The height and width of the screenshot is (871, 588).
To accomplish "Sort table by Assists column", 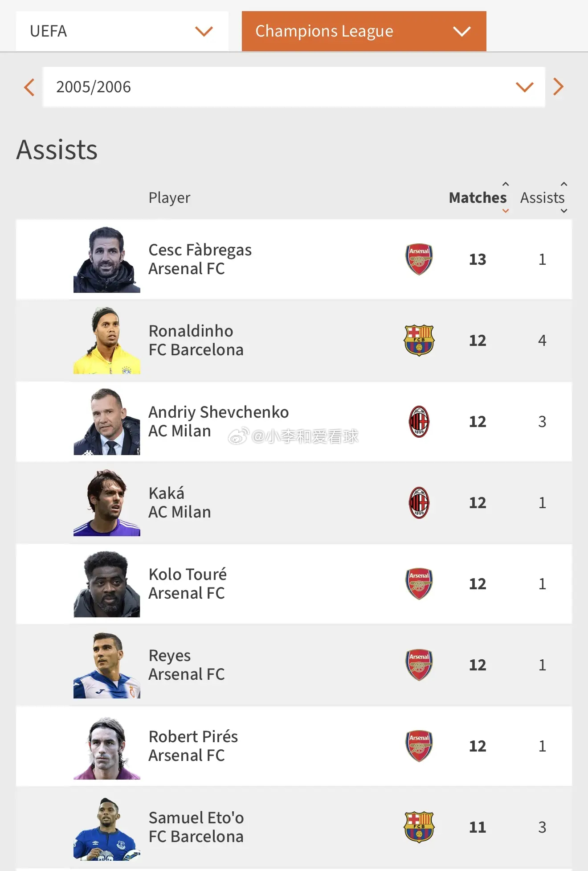I will click(x=543, y=197).
